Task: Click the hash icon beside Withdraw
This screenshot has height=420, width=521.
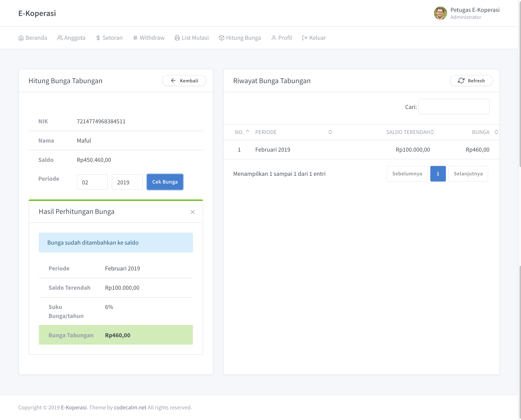Action: (x=135, y=38)
